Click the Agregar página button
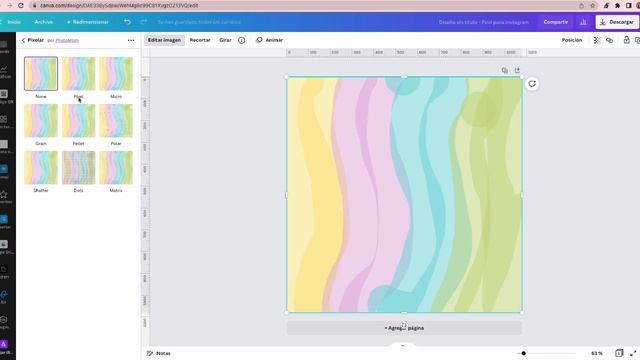This screenshot has height=360, width=640. pyautogui.click(x=404, y=328)
